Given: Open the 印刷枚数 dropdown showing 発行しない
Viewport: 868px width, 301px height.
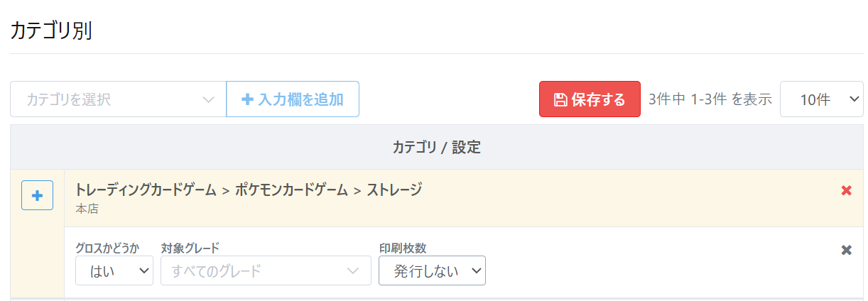Looking at the screenshot, I should [x=432, y=270].
